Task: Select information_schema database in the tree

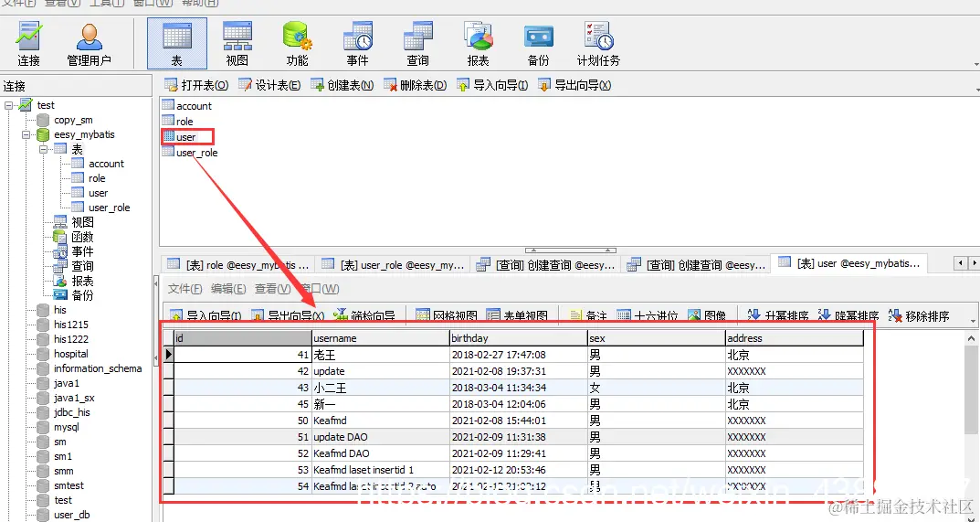Action: click(x=98, y=368)
